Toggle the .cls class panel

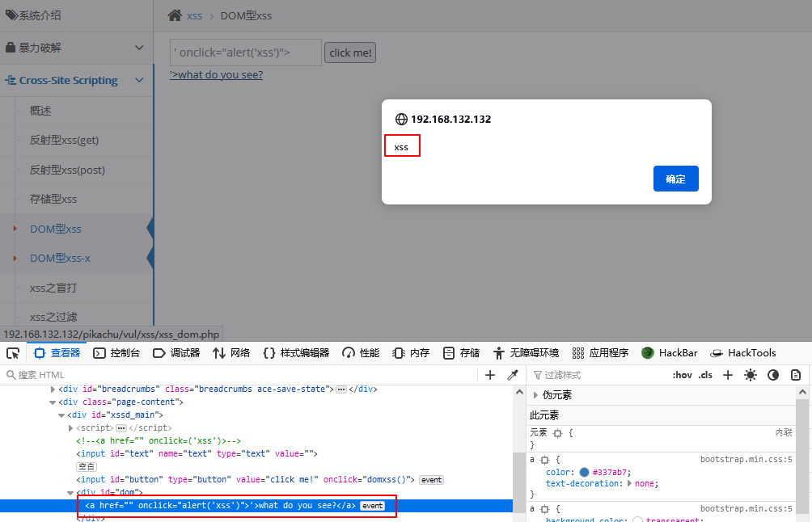pos(705,375)
